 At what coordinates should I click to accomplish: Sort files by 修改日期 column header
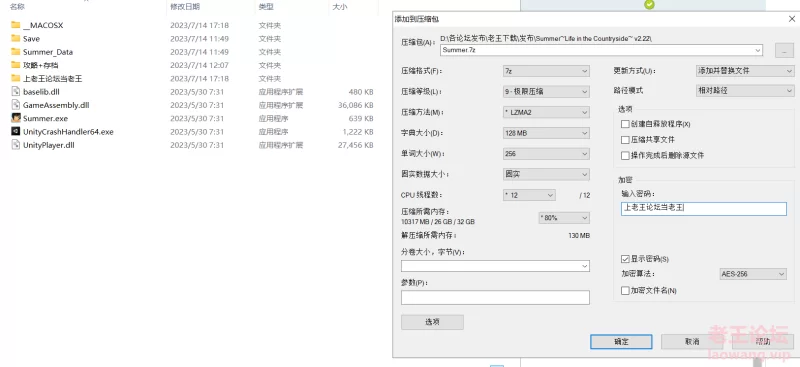[185, 7]
